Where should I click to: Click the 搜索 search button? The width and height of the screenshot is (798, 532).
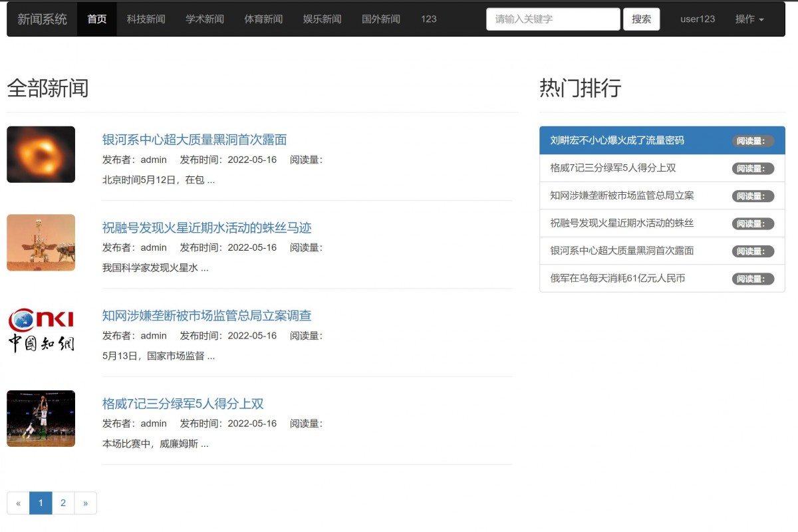pyautogui.click(x=641, y=19)
